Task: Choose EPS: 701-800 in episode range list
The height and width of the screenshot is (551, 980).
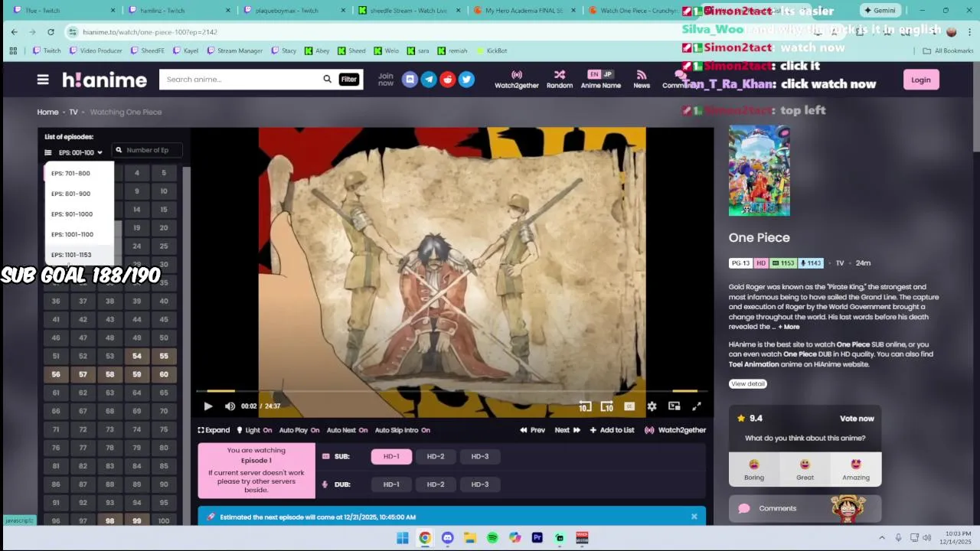Action: pos(79,173)
